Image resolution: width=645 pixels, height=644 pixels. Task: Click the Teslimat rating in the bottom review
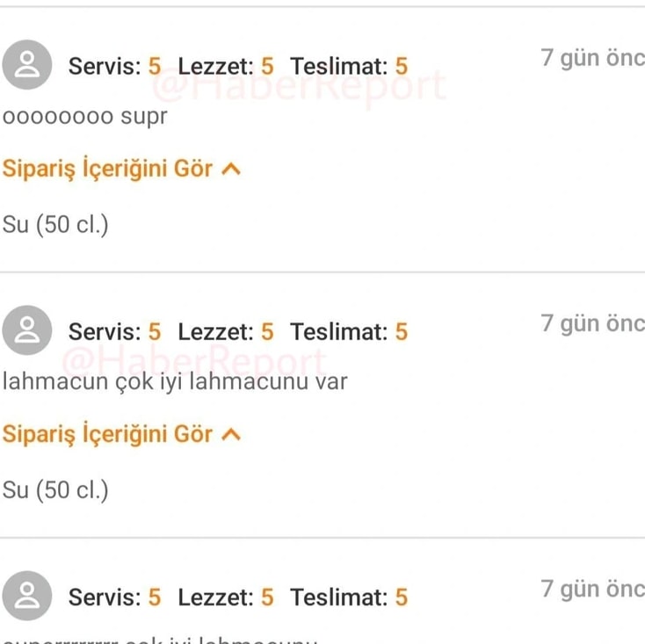349,598
